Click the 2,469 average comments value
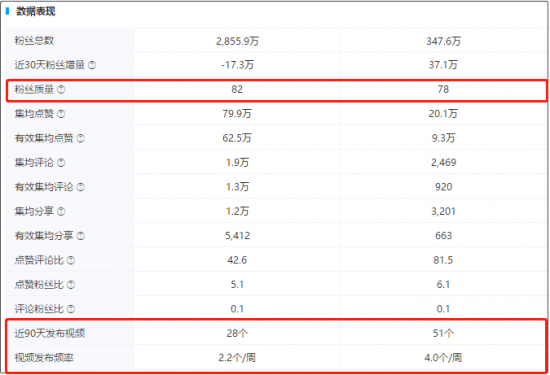This screenshot has height=375, width=550. 443,162
